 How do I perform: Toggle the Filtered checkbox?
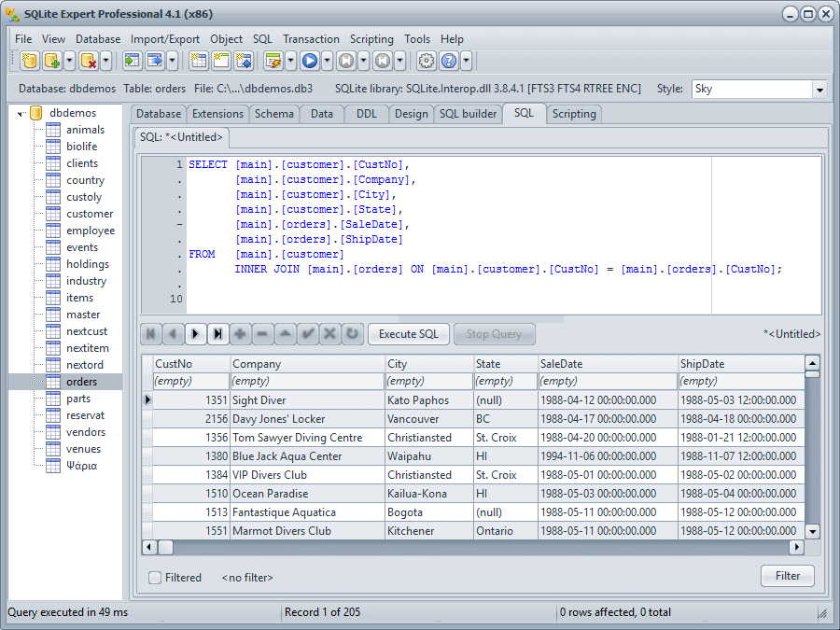click(155, 578)
